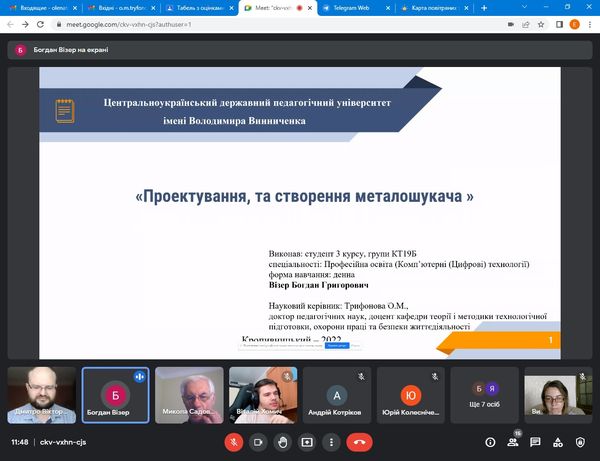The height and width of the screenshot is (461, 600).
Task: Open the 'Ще 7 осіб' tile
Action: pos(484,395)
